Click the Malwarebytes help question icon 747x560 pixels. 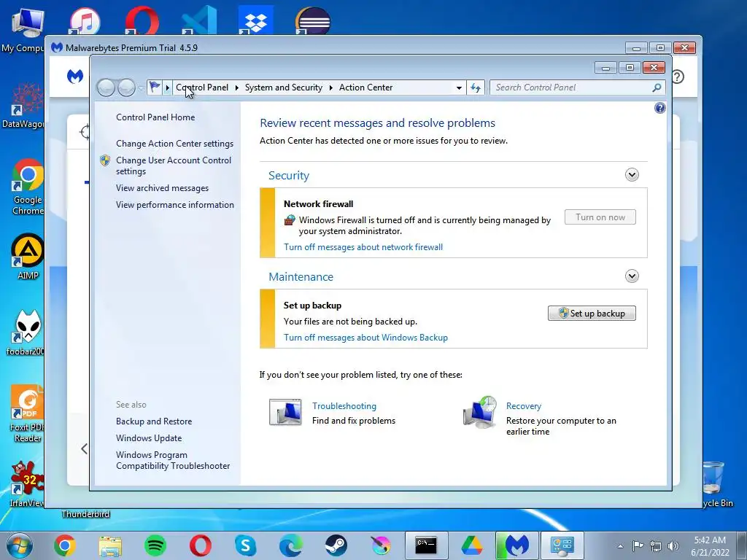(678, 76)
